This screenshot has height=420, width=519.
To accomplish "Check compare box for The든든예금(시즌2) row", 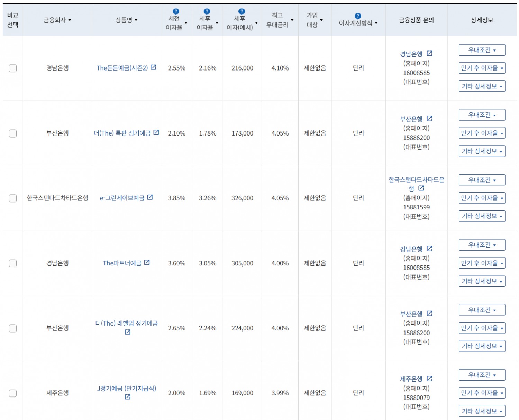I will (13, 68).
